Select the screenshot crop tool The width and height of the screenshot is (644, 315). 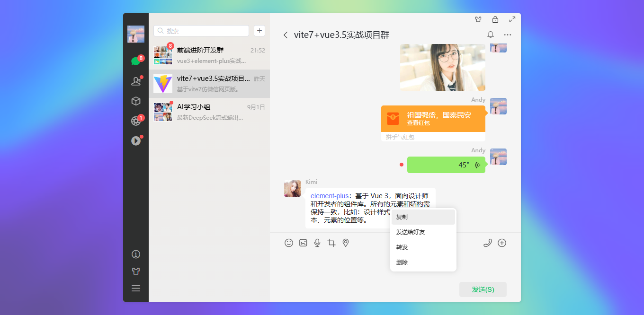click(x=331, y=243)
